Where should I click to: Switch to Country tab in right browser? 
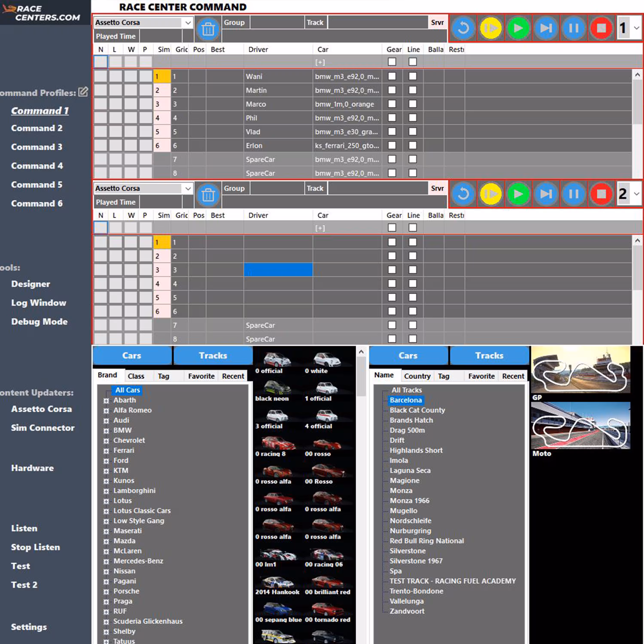417,376
